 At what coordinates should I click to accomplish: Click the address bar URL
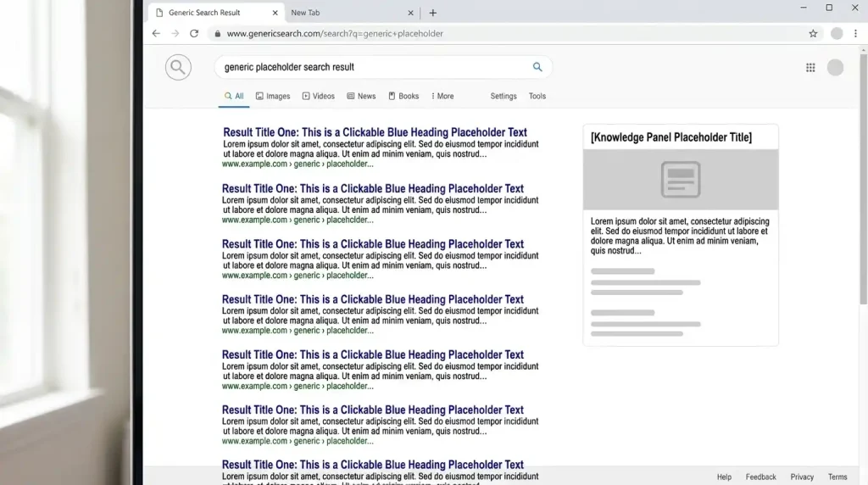(x=335, y=34)
